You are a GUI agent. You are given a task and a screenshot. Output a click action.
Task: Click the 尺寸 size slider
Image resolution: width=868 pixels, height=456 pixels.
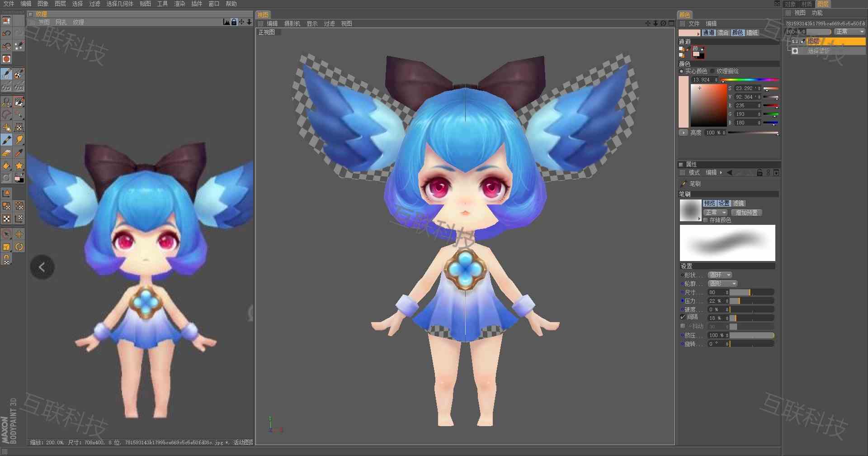point(752,292)
